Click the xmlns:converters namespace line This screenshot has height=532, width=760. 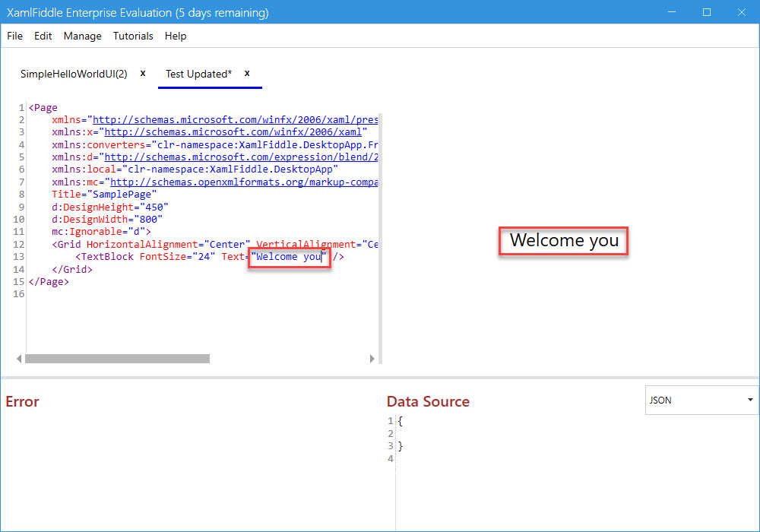click(215, 144)
